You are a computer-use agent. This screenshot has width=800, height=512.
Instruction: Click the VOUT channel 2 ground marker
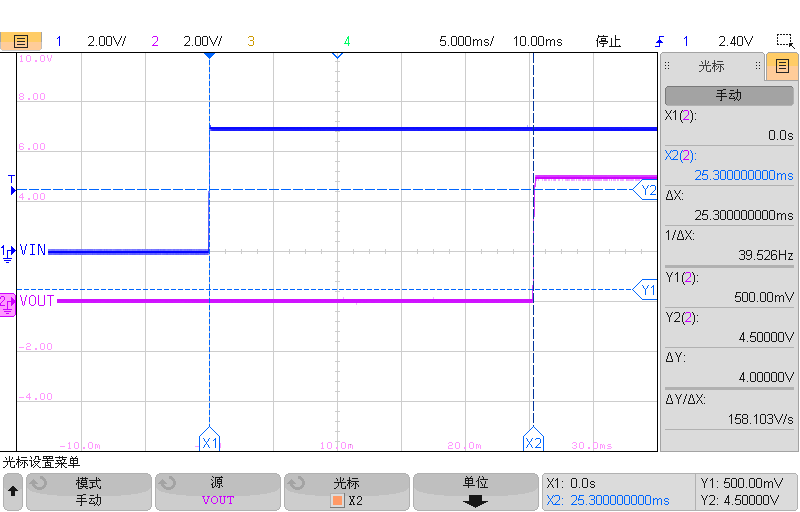[8, 301]
